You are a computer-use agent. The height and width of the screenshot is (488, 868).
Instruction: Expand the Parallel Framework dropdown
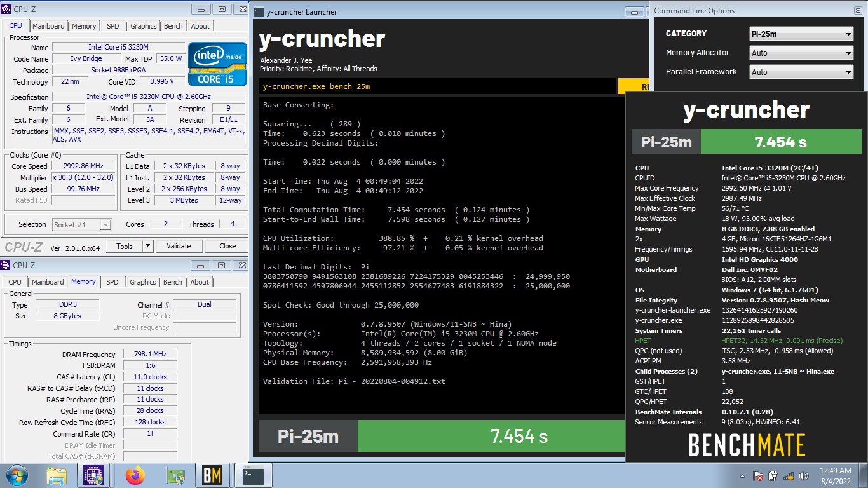(x=801, y=72)
